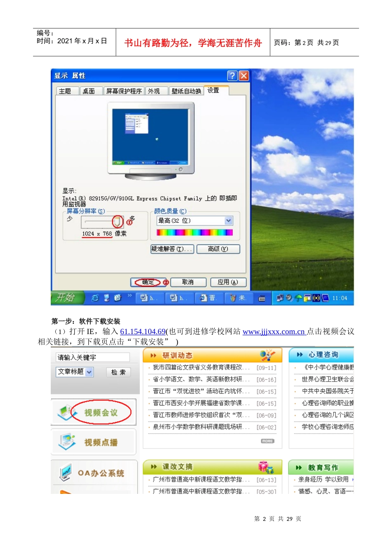The image size is (392, 555).
Task: Open the 61.154.104.69 link
Action: (143, 332)
